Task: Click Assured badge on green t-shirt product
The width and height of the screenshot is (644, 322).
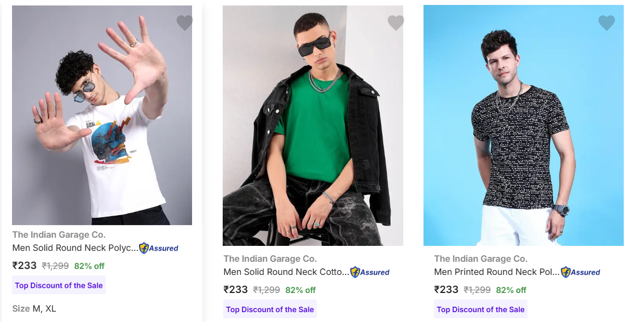Action: (x=370, y=272)
